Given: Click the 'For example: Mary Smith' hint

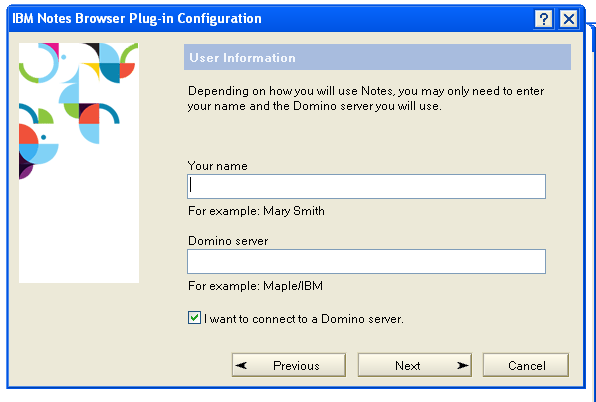Looking at the screenshot, I should tap(257, 211).
